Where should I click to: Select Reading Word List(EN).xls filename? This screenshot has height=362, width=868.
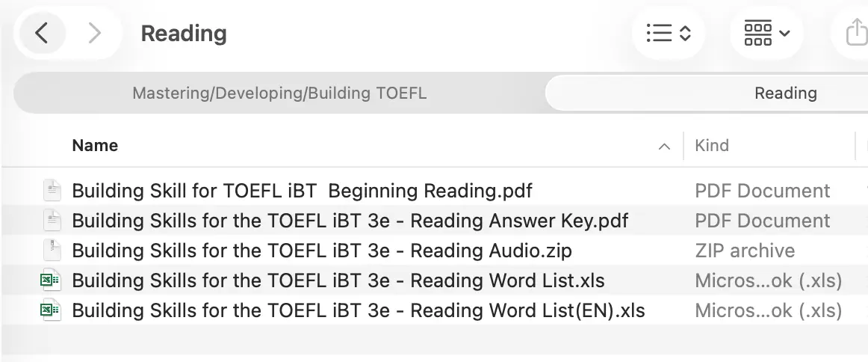[358, 310]
